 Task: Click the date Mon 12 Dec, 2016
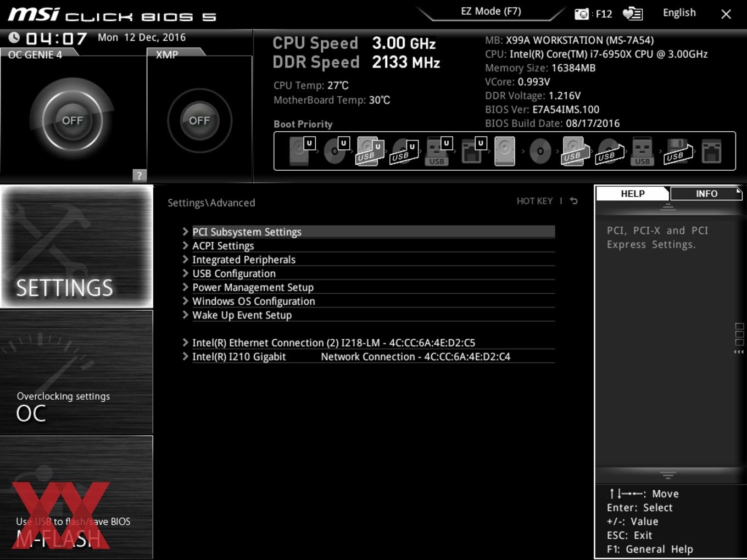pos(142,37)
